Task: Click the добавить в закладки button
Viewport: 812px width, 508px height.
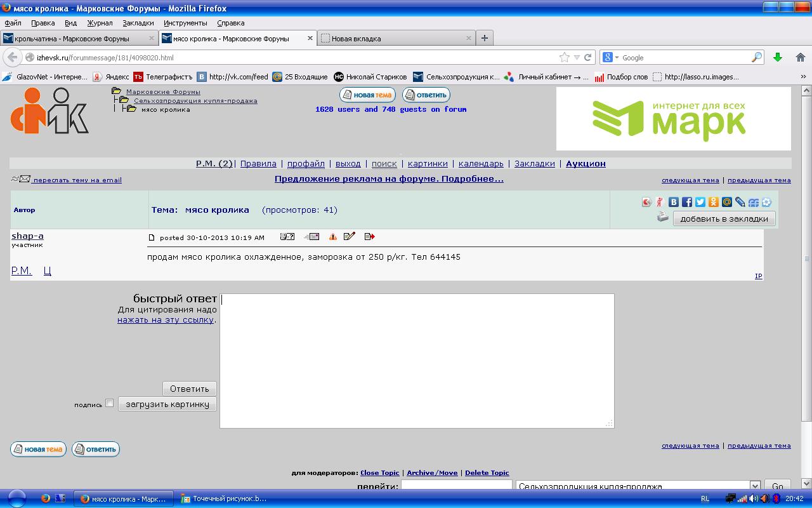Action: click(724, 219)
